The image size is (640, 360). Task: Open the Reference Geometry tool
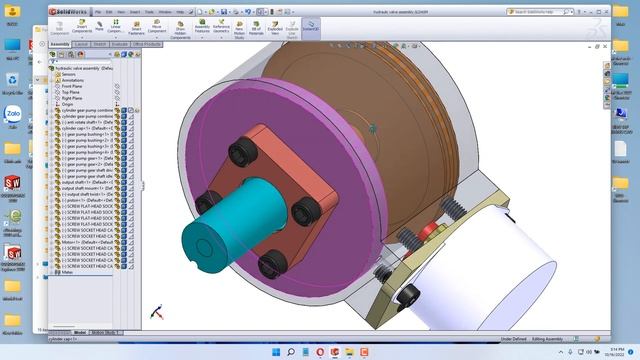tap(221, 26)
